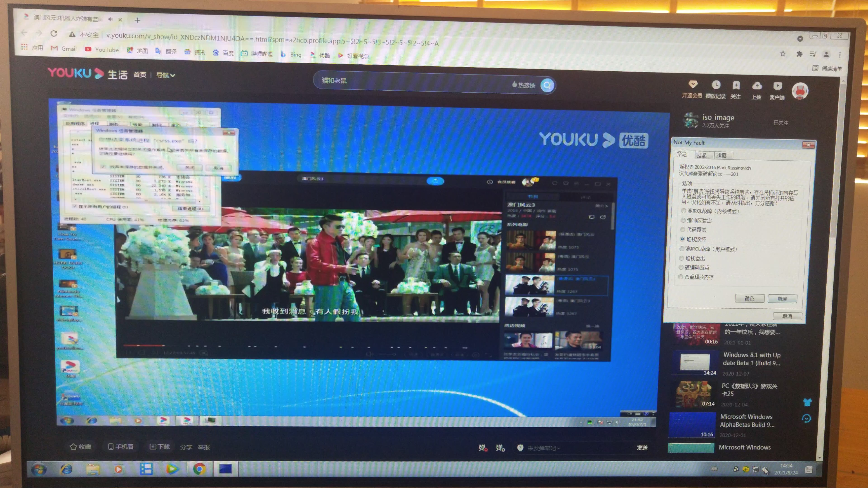
Task: Open the media control icon in Chrome toolbar
Action: click(x=813, y=54)
